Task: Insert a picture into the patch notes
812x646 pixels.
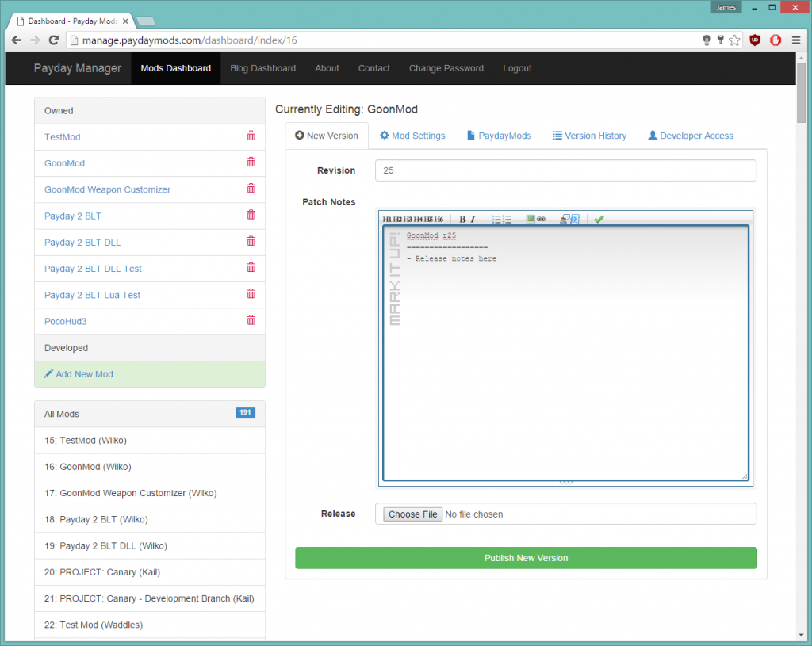Action: [530, 219]
